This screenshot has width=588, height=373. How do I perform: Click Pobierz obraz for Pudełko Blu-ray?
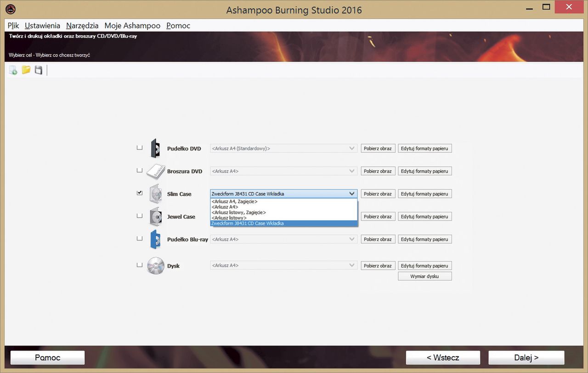point(378,239)
